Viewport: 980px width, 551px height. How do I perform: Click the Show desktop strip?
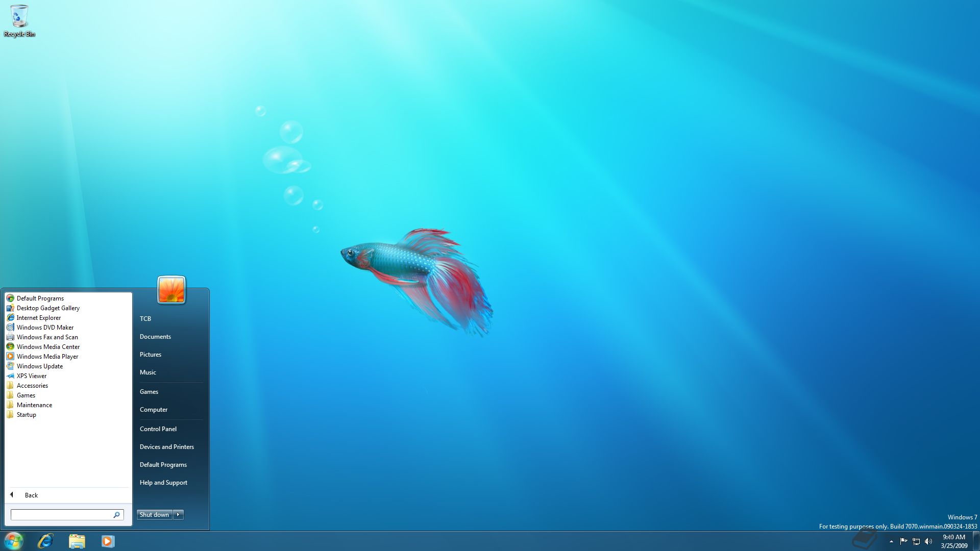coord(976,541)
